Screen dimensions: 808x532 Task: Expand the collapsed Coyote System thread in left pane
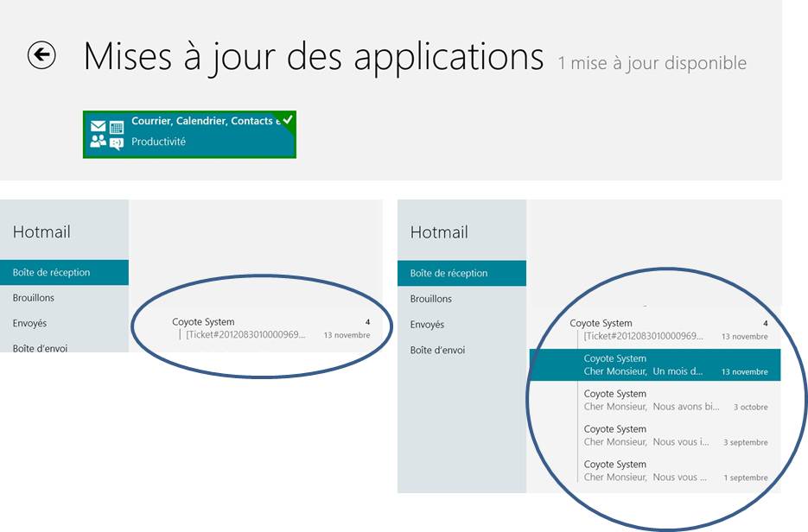(x=203, y=322)
